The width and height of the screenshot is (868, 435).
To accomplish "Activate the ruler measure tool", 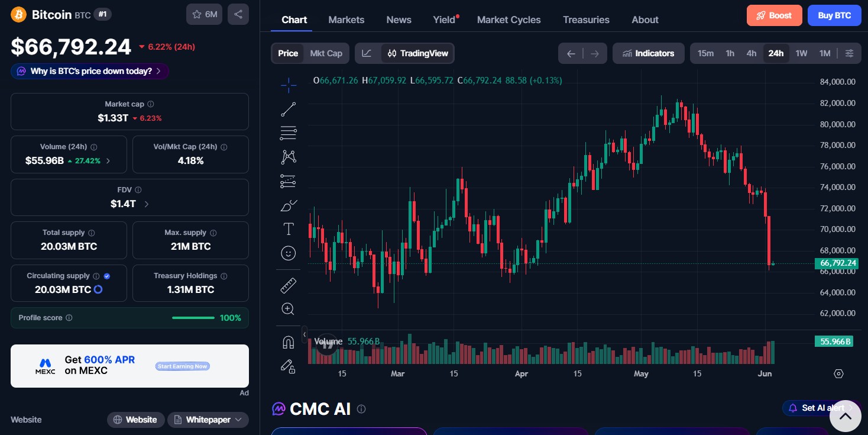I will click(289, 286).
